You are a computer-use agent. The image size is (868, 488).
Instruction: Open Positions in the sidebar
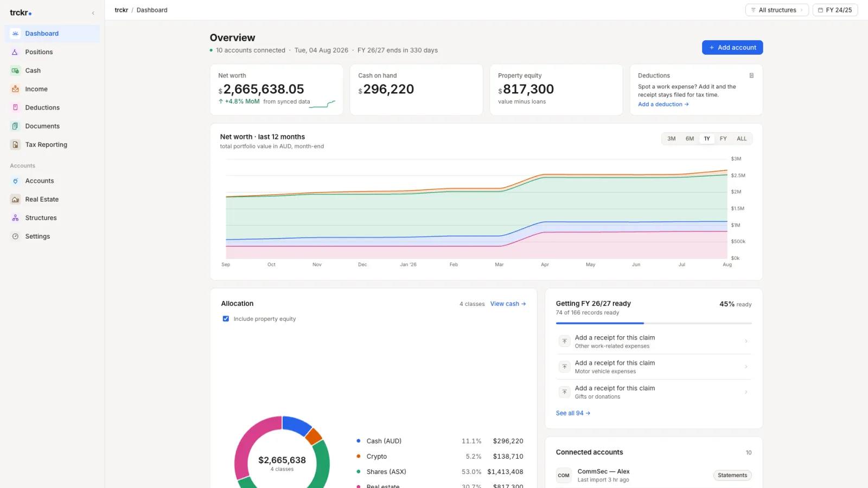click(53, 52)
